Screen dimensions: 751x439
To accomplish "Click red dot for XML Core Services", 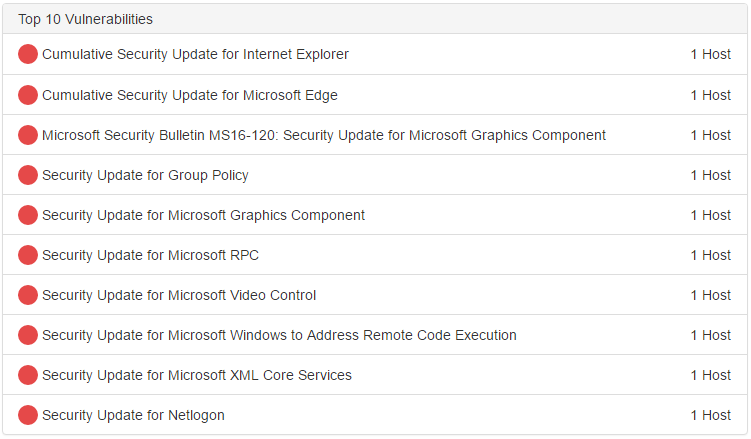I will [28, 375].
